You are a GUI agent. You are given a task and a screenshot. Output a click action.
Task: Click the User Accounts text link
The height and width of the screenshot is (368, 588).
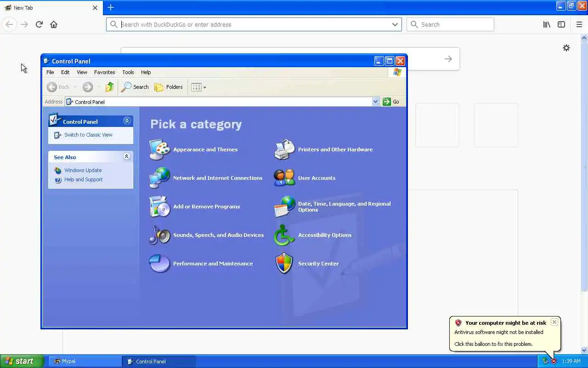point(317,178)
